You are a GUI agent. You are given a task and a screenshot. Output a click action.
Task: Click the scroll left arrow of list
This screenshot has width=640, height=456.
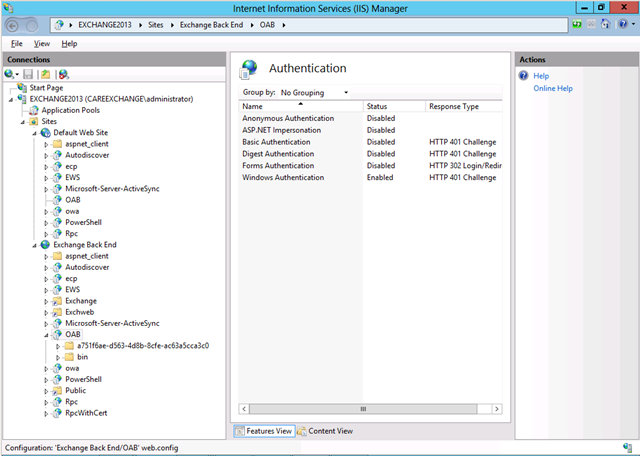244,409
